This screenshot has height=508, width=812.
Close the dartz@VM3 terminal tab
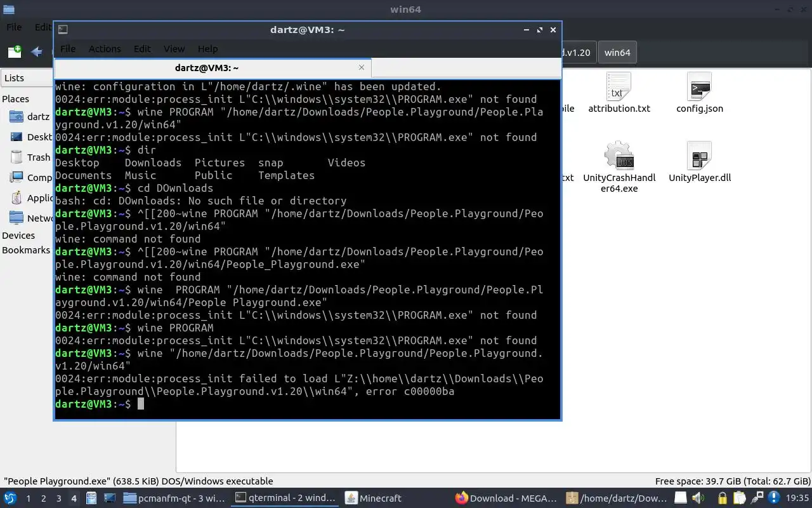[362, 67]
